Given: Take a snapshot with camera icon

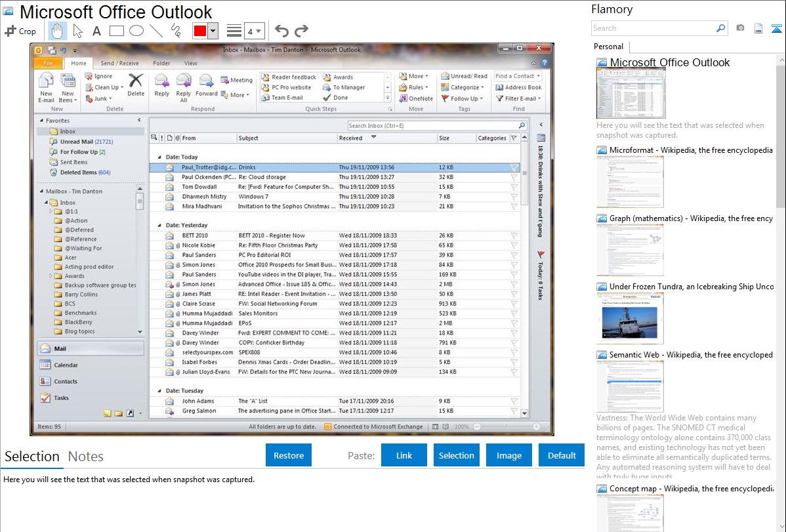Looking at the screenshot, I should pyautogui.click(x=740, y=28).
